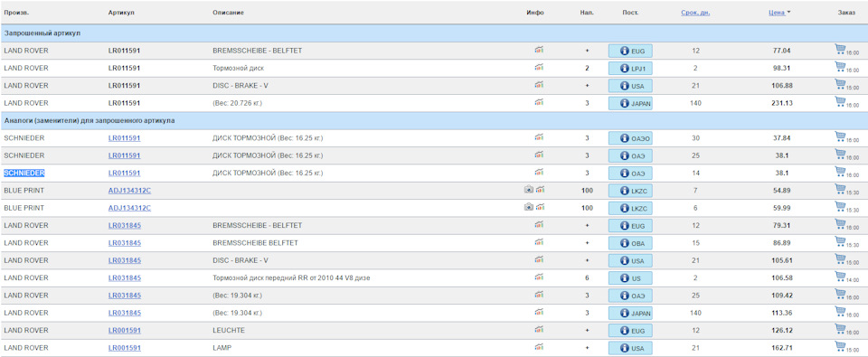Image resolution: width=868 pixels, height=357 pixels.
Task: Open stats chart icon in 77.04 row
Action: click(x=539, y=50)
